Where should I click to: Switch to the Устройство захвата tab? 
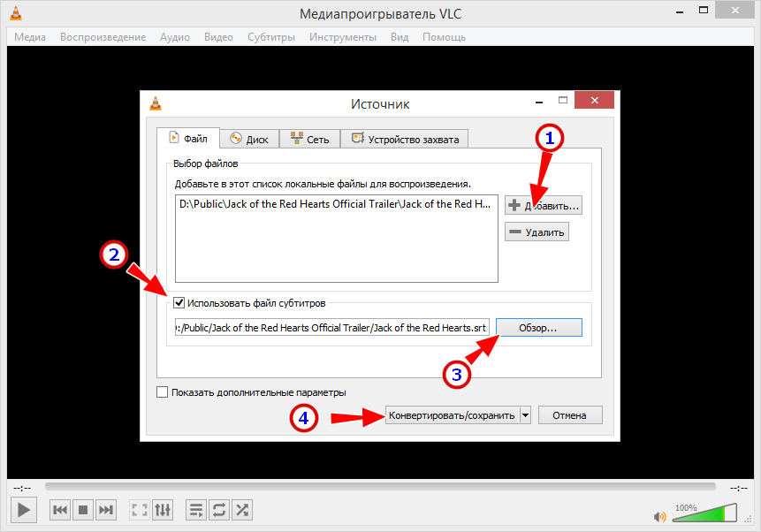(x=404, y=140)
